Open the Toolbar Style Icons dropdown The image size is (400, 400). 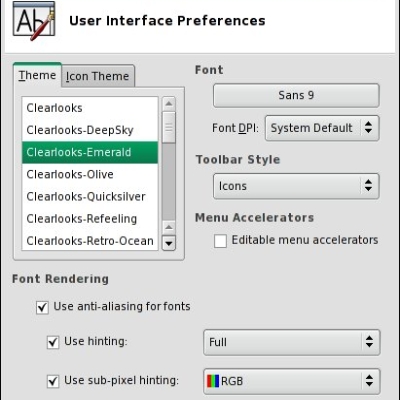pyautogui.click(x=296, y=186)
